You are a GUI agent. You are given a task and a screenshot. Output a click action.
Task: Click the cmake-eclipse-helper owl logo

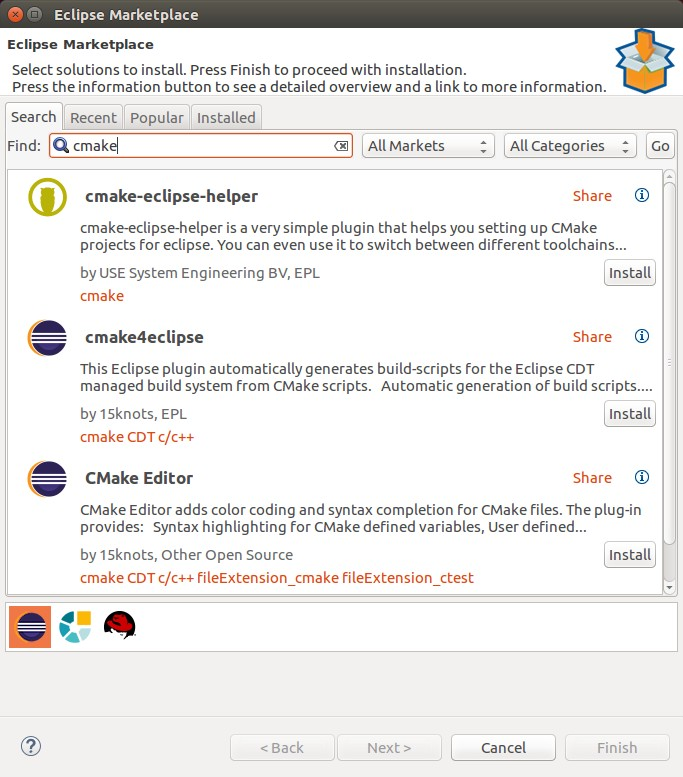(47, 197)
